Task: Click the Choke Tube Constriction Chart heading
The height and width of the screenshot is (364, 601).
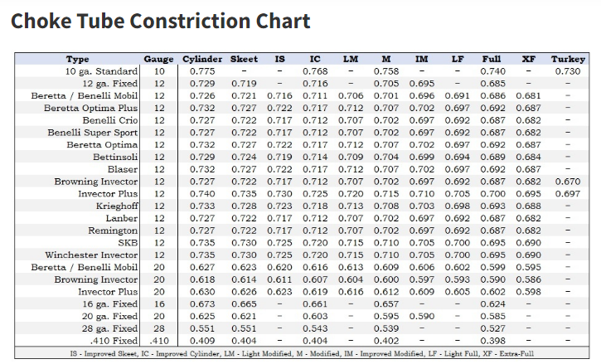Action: click(160, 22)
